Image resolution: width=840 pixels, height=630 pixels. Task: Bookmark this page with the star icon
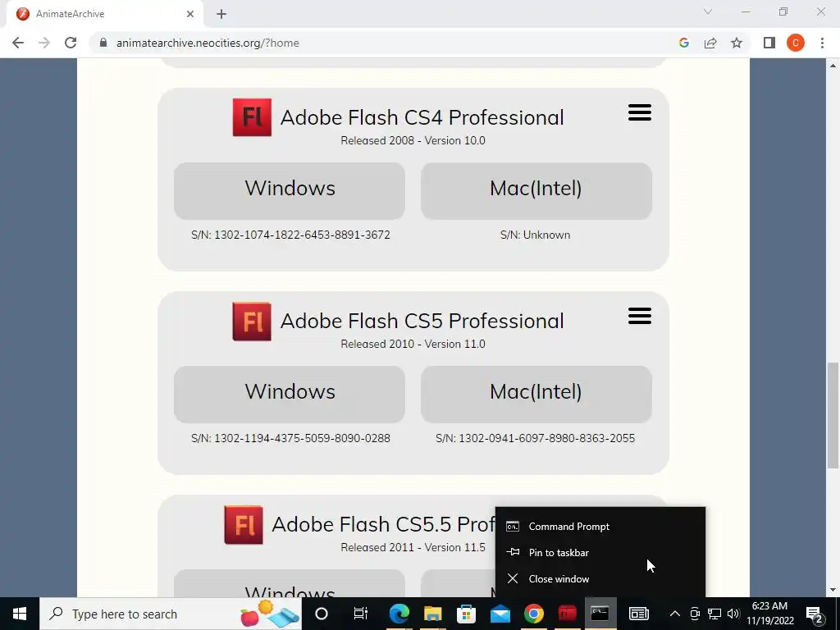737,43
